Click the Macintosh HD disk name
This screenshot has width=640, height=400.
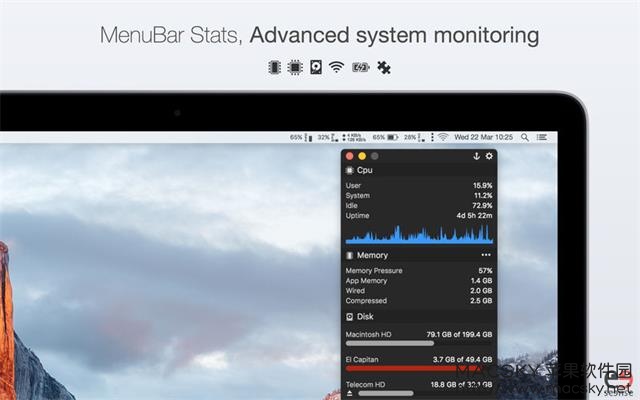click(368, 334)
